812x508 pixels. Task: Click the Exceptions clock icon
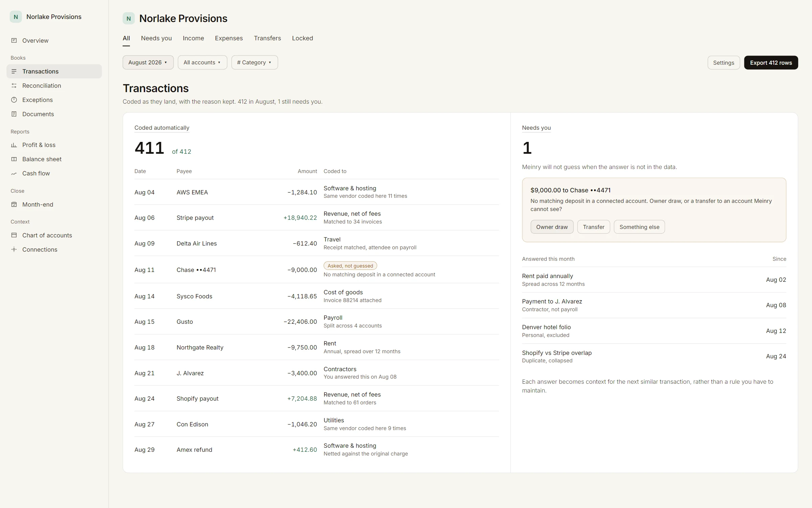click(x=14, y=100)
